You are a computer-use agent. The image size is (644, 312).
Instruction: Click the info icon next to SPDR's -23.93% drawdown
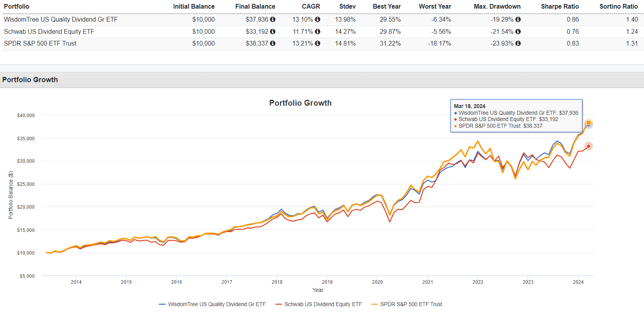tap(518, 44)
